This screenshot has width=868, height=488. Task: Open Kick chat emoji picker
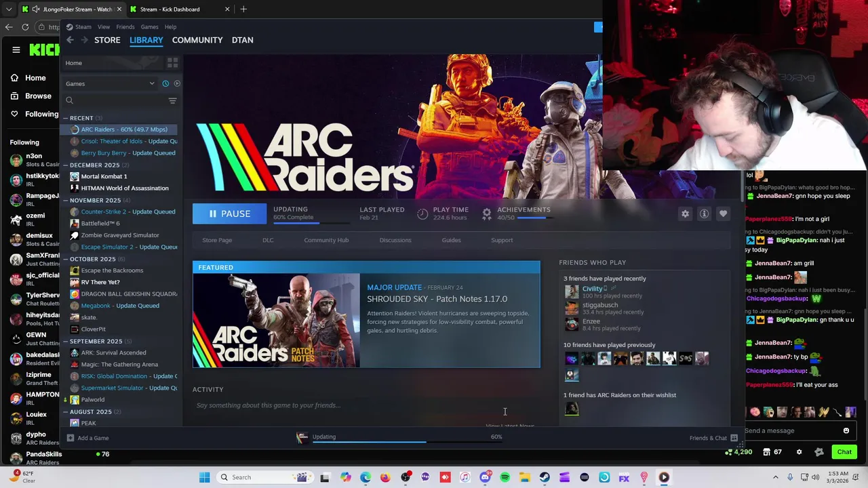pyautogui.click(x=846, y=430)
